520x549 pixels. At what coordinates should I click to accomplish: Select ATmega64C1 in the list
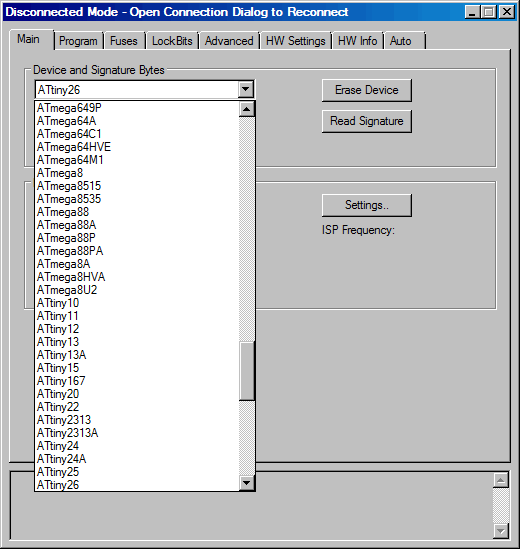(137, 134)
